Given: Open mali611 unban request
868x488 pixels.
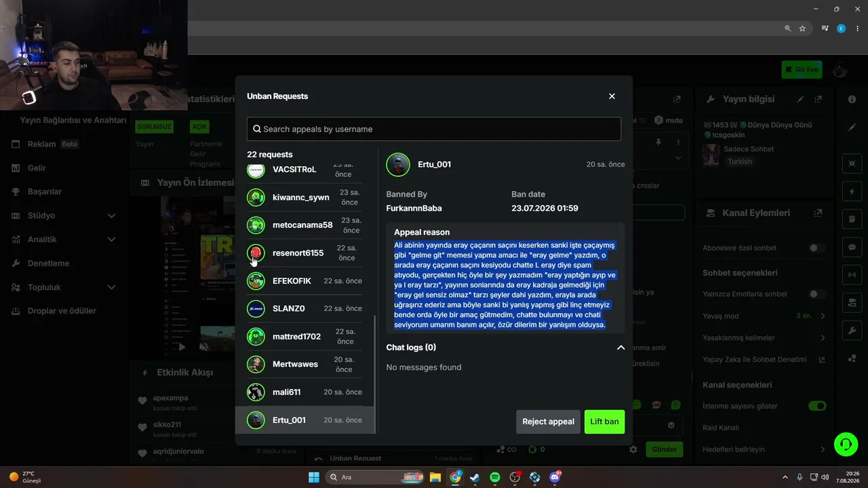Looking at the screenshot, I should point(304,392).
